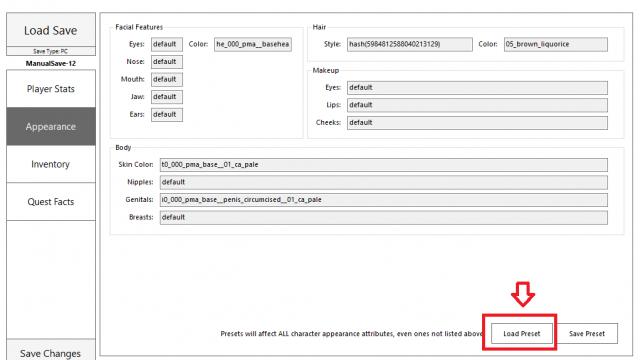
Task: Select the Breasts value field
Action: [384, 217]
